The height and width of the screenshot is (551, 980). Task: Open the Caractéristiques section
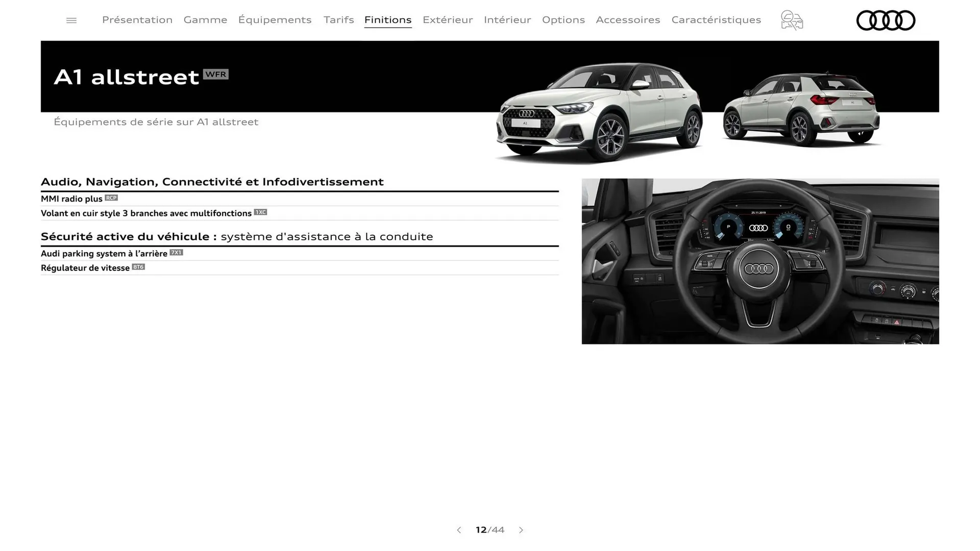point(716,20)
